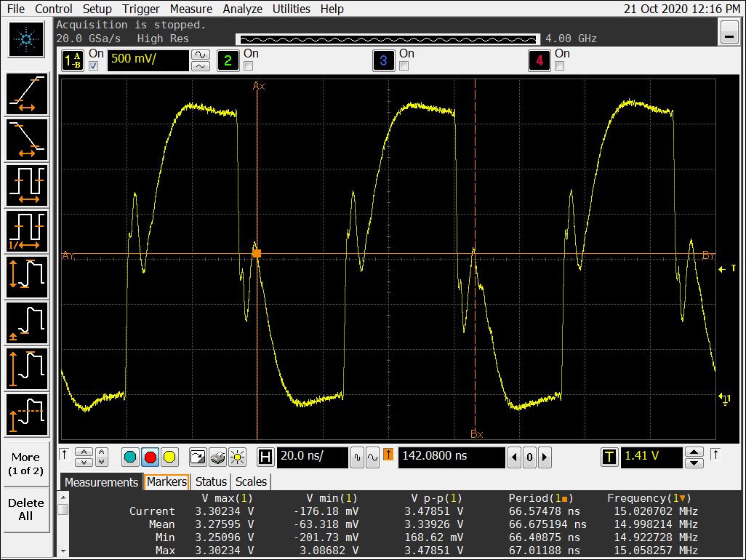Click the 1.41 V trigger level field

pos(651,457)
